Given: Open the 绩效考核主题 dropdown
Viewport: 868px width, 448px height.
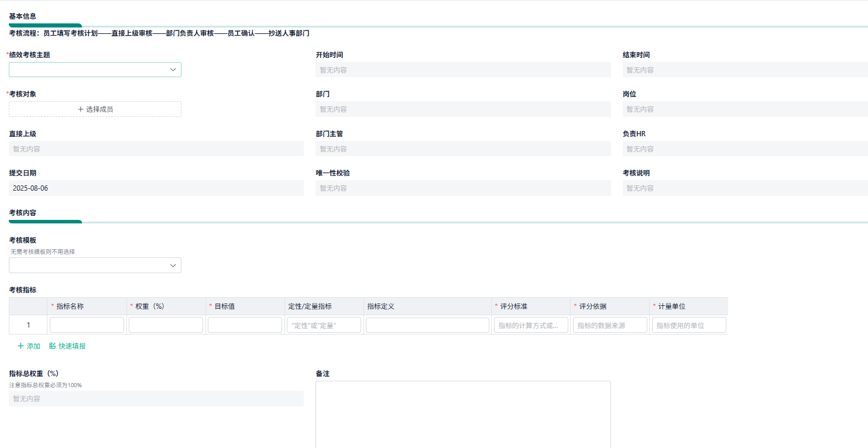Looking at the screenshot, I should [95, 70].
